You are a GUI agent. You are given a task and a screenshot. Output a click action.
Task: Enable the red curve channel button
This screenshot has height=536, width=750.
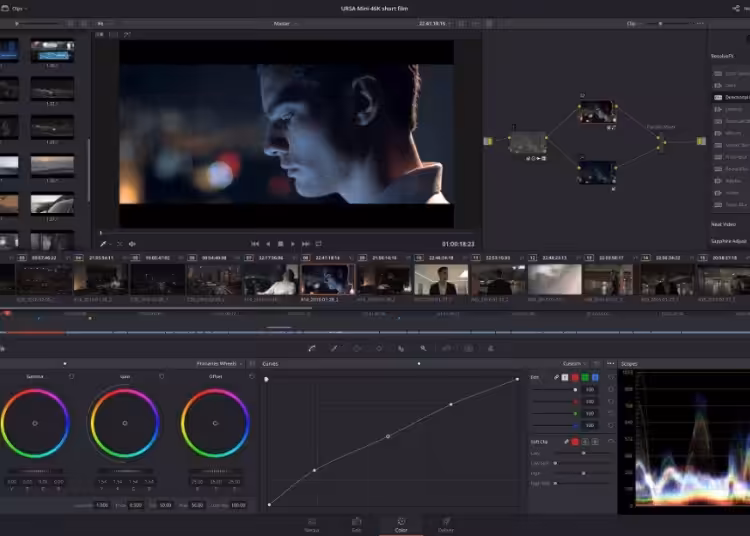click(x=575, y=377)
